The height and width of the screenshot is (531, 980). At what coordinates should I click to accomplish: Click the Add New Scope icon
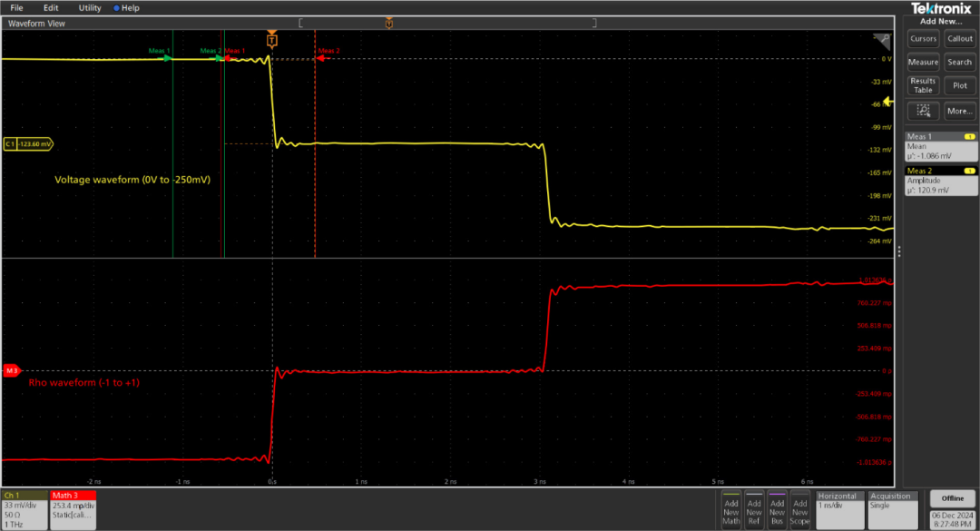(x=799, y=508)
